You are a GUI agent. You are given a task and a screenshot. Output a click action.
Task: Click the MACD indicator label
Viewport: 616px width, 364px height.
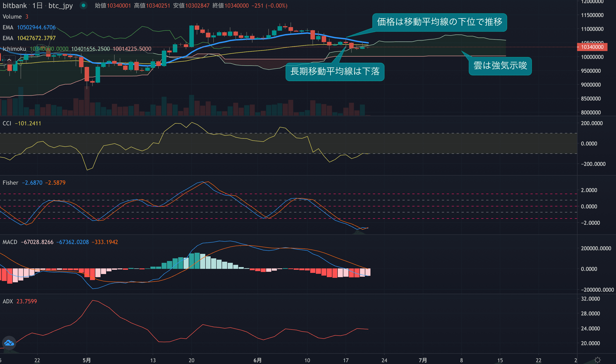(x=10, y=242)
